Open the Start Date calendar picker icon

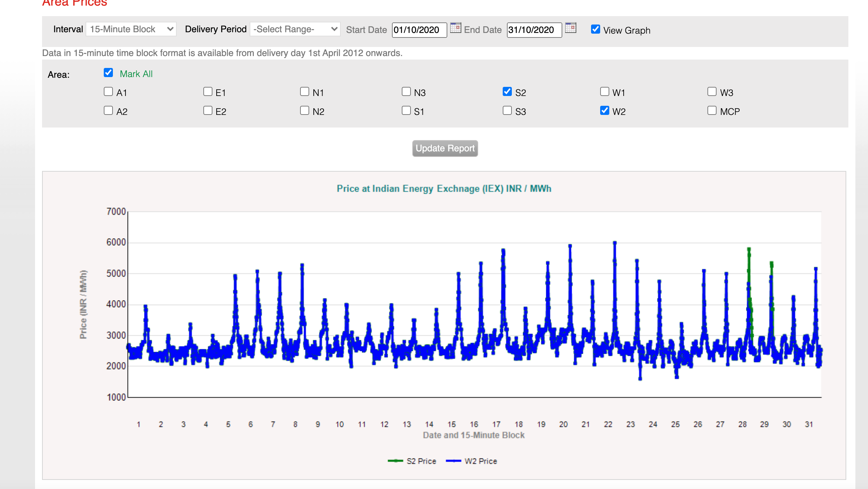[x=455, y=28]
